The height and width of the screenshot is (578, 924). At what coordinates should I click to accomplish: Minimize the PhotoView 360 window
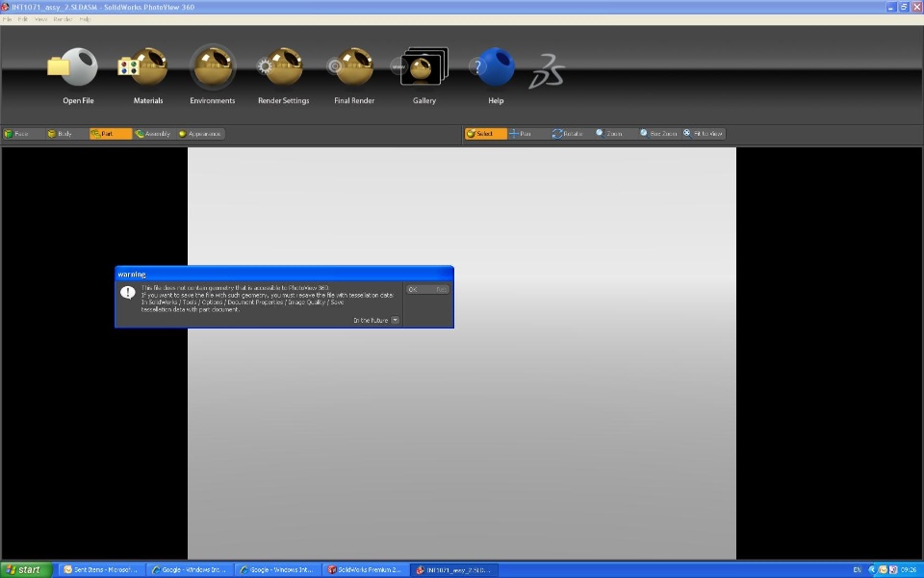(891, 7)
